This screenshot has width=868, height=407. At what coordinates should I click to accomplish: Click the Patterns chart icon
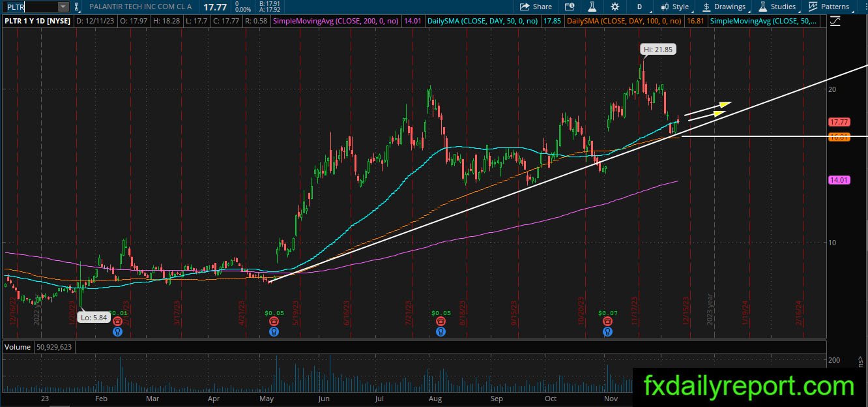pyautogui.click(x=813, y=7)
